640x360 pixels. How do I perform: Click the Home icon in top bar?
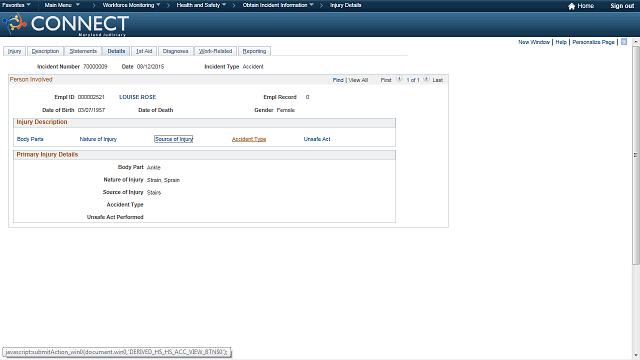(x=571, y=6)
